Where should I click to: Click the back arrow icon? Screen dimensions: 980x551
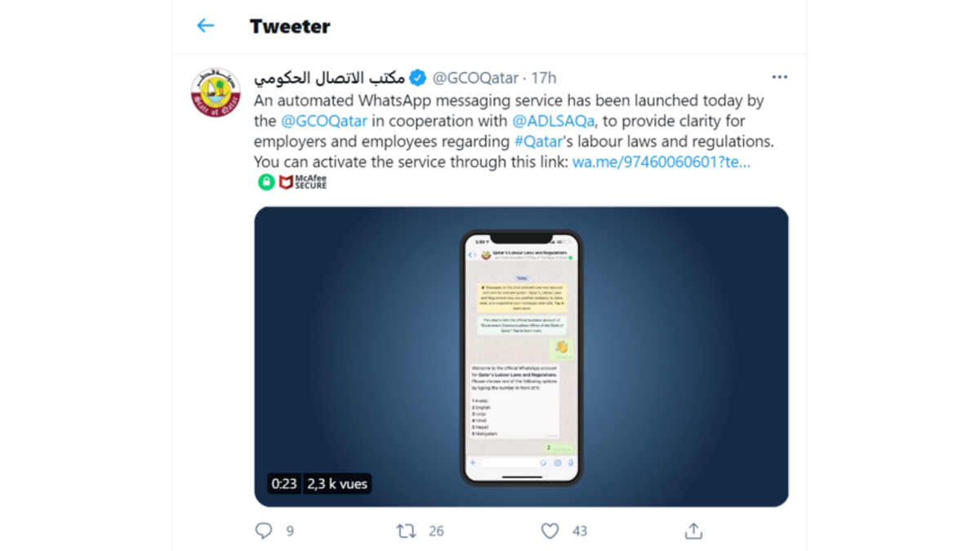tap(205, 26)
